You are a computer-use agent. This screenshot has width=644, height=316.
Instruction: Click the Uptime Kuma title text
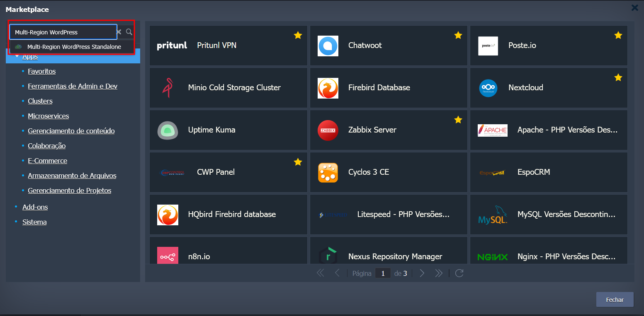point(211,130)
